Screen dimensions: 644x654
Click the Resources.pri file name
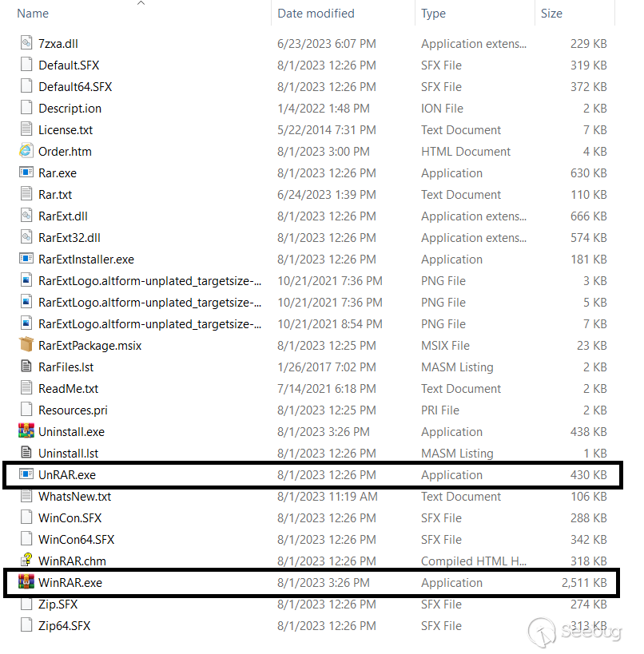coord(73,410)
